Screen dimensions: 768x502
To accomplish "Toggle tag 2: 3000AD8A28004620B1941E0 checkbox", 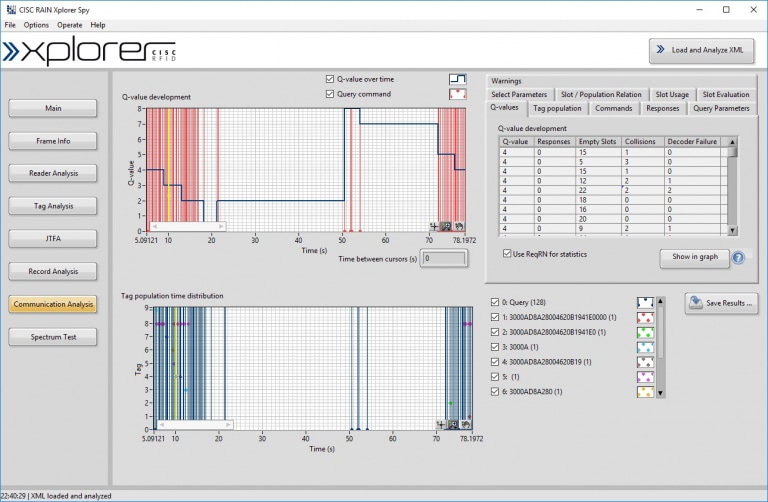I will (495, 332).
